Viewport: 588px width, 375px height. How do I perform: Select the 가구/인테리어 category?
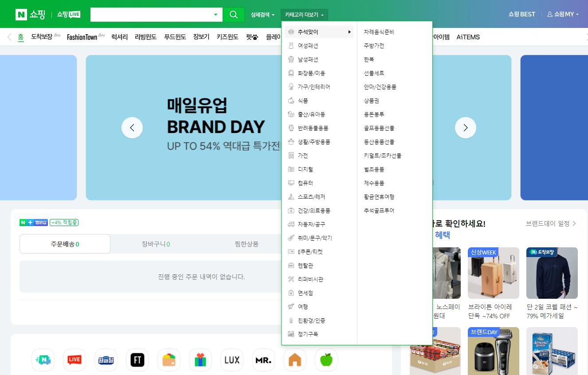tap(314, 87)
